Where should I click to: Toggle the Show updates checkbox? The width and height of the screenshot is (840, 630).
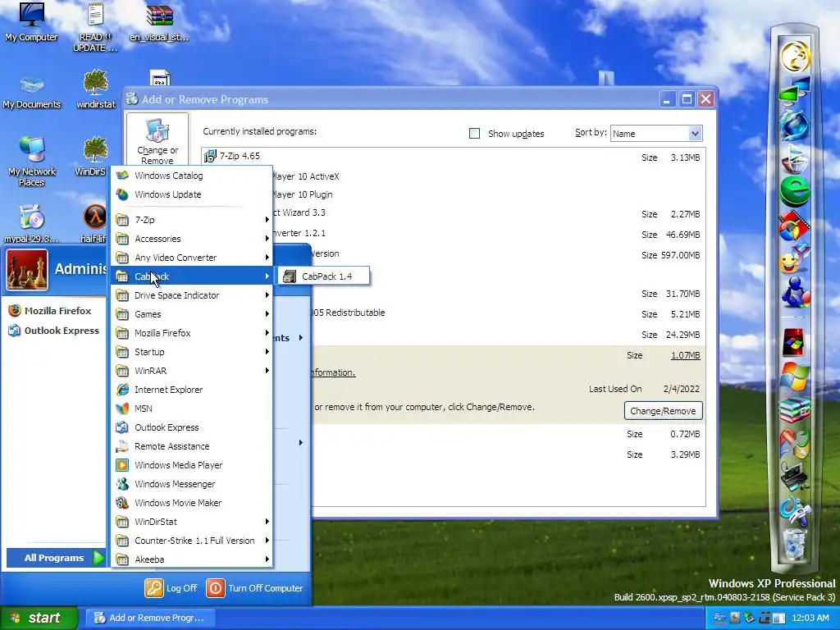475,134
